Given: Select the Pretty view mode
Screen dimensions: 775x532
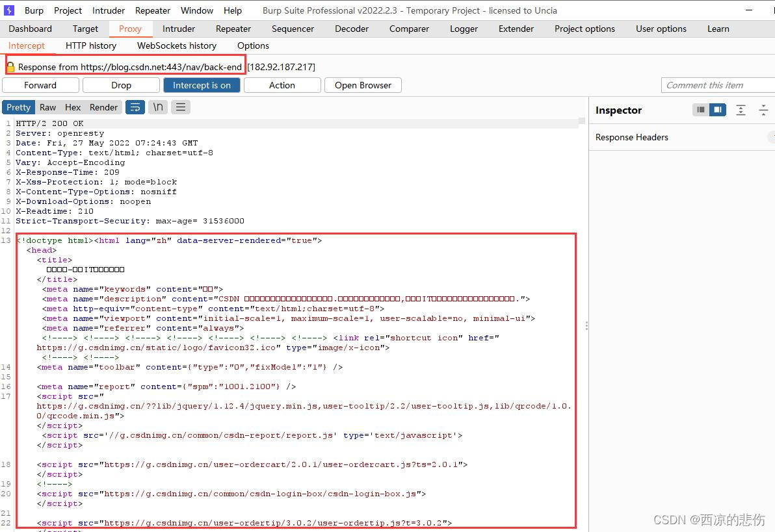Looking at the screenshot, I should click(18, 107).
